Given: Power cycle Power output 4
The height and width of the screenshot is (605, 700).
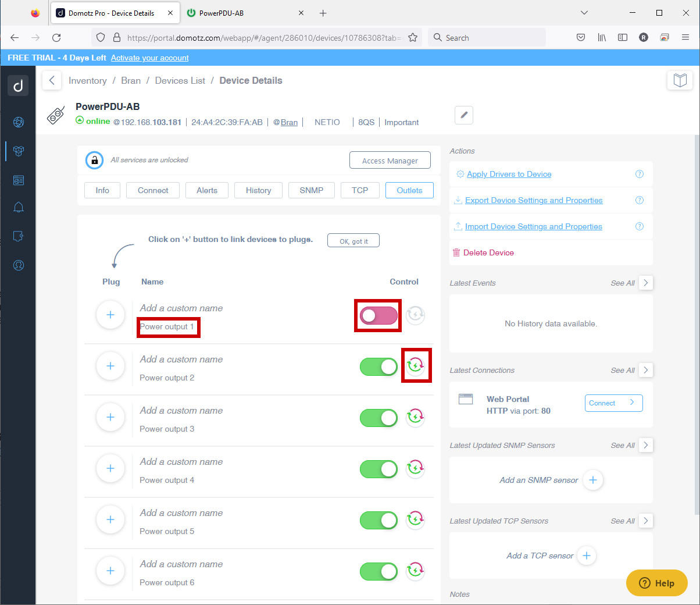Looking at the screenshot, I should pyautogui.click(x=415, y=468).
